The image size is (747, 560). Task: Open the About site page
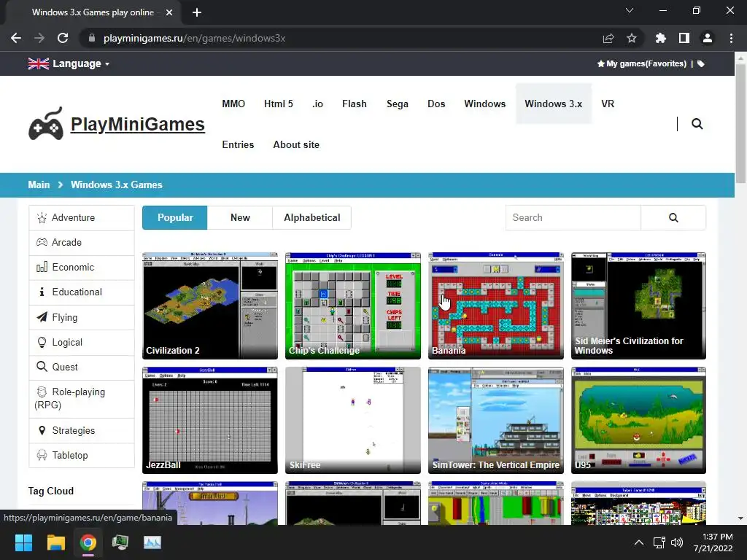coord(296,145)
